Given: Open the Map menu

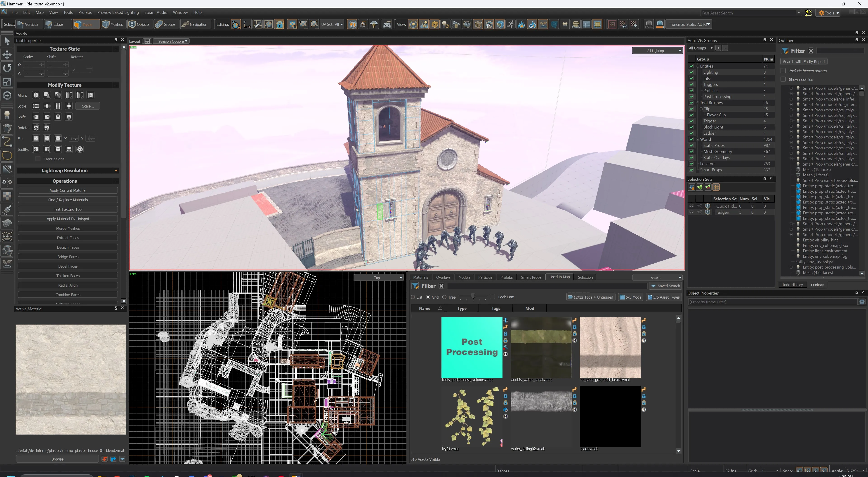Looking at the screenshot, I should point(39,12).
